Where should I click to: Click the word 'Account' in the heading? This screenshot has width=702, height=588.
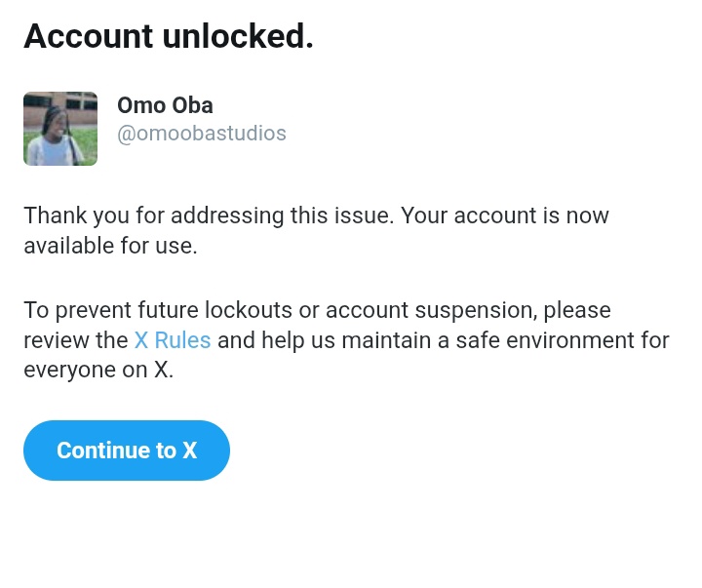[x=88, y=36]
